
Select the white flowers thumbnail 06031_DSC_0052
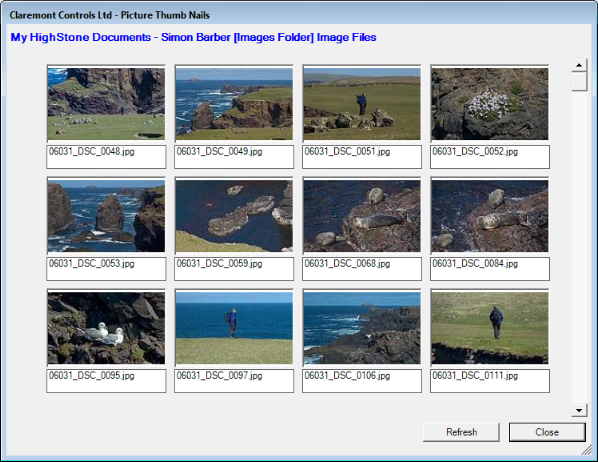point(490,104)
